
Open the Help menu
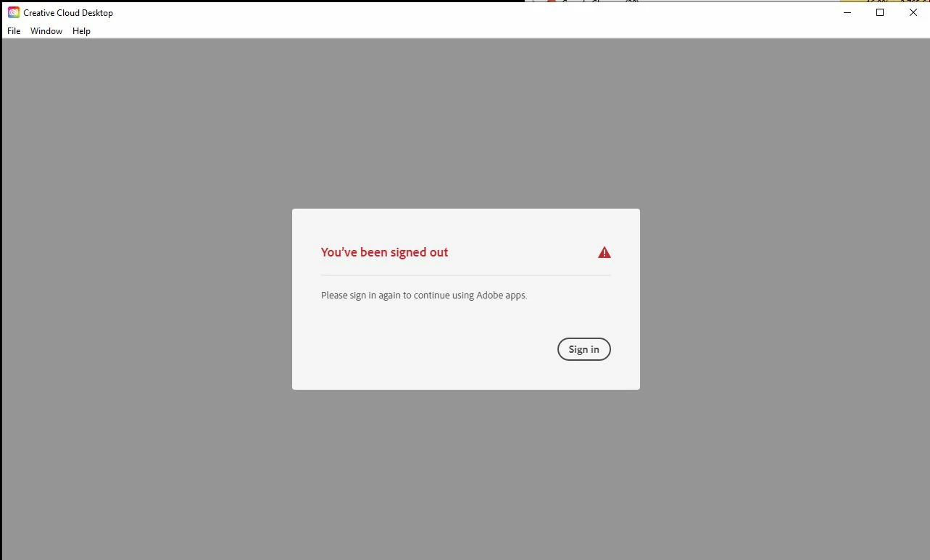[81, 31]
